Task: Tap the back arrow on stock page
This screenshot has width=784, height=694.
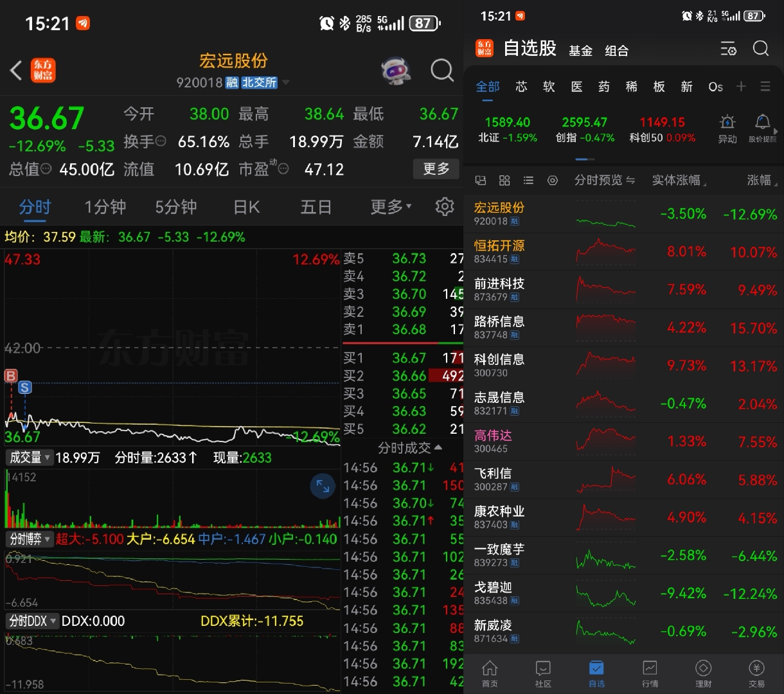Action: [17, 70]
